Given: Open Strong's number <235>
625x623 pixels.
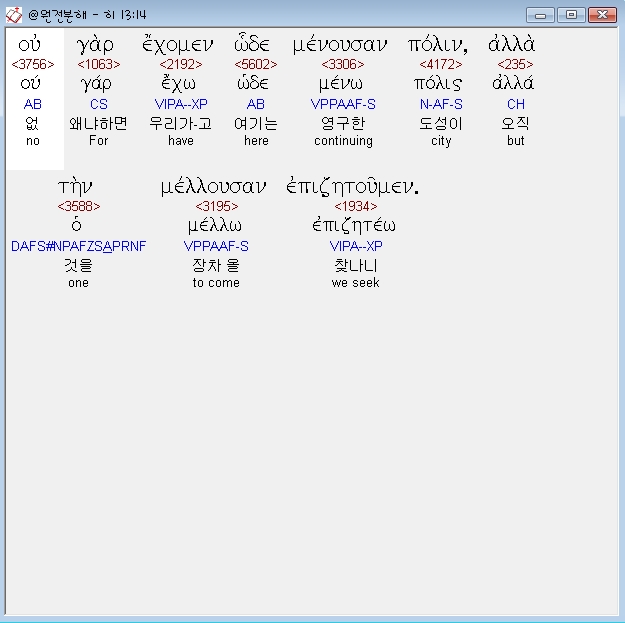Looking at the screenshot, I should pyautogui.click(x=515, y=64).
